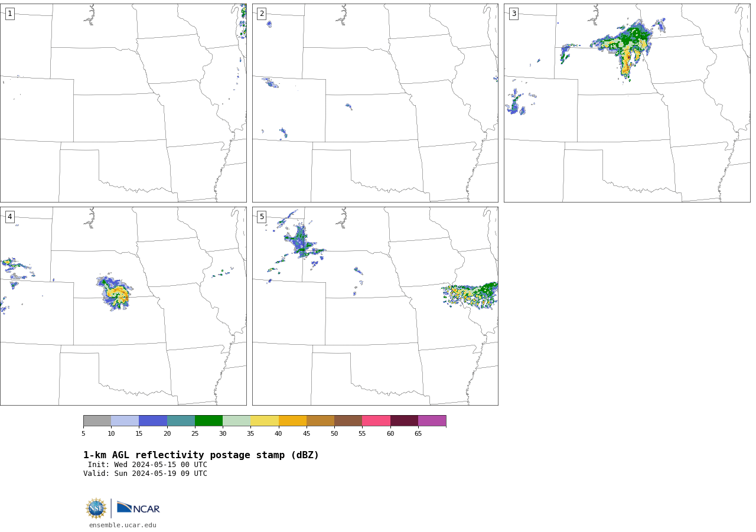Open ensemble member 4 reflectivity map
The width and height of the screenshot is (756, 532).
click(123, 306)
